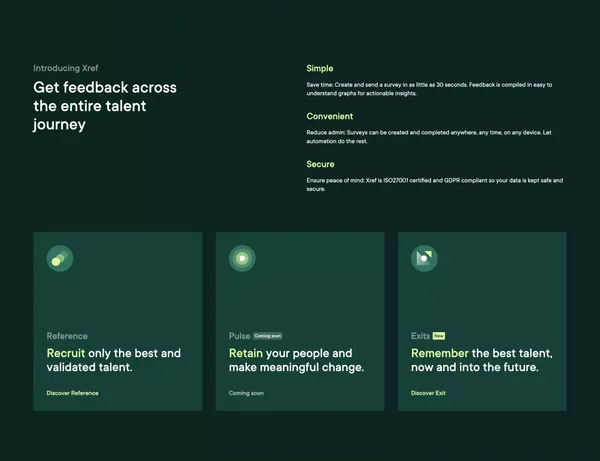Click the Pulse card's bottom 'Coming soon' text
The image size is (600, 461).
(246, 393)
